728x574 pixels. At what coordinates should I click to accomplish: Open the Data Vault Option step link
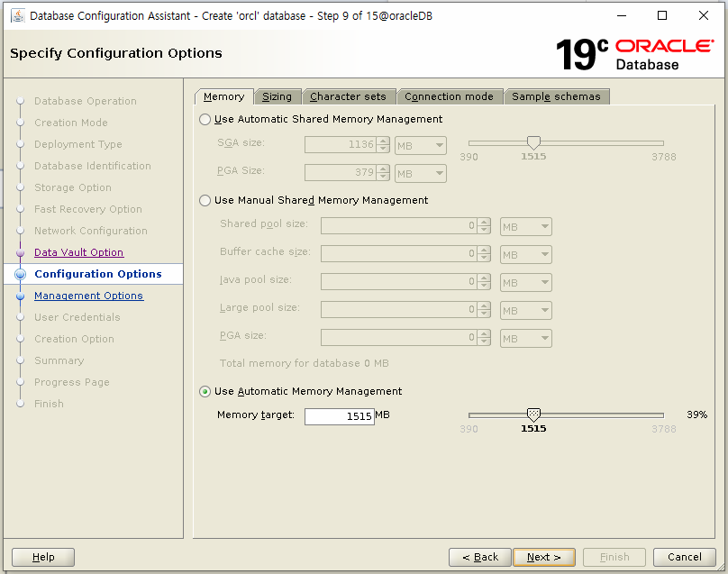pos(79,252)
